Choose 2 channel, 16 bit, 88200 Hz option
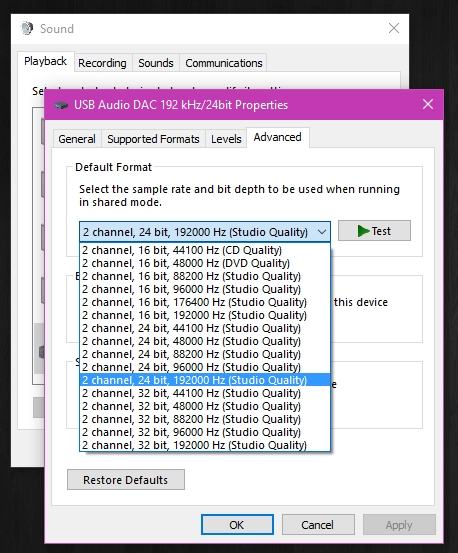 [x=205, y=276]
